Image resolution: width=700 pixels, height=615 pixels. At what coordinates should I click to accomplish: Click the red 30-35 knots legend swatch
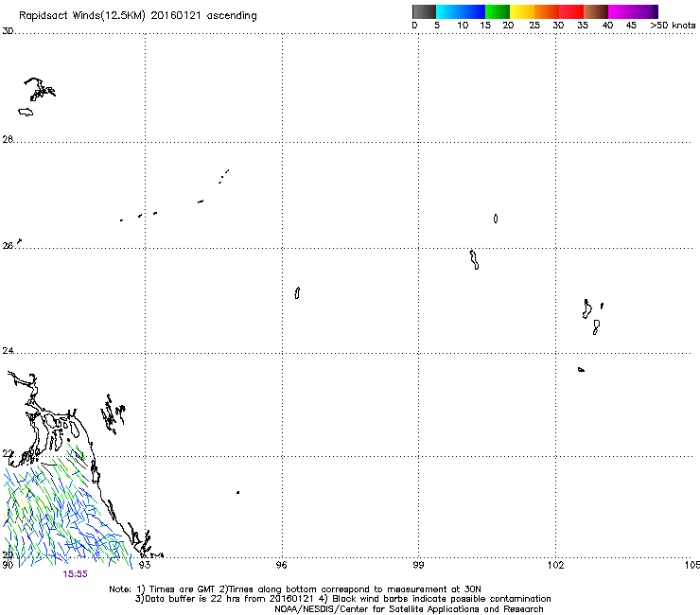coord(571,11)
